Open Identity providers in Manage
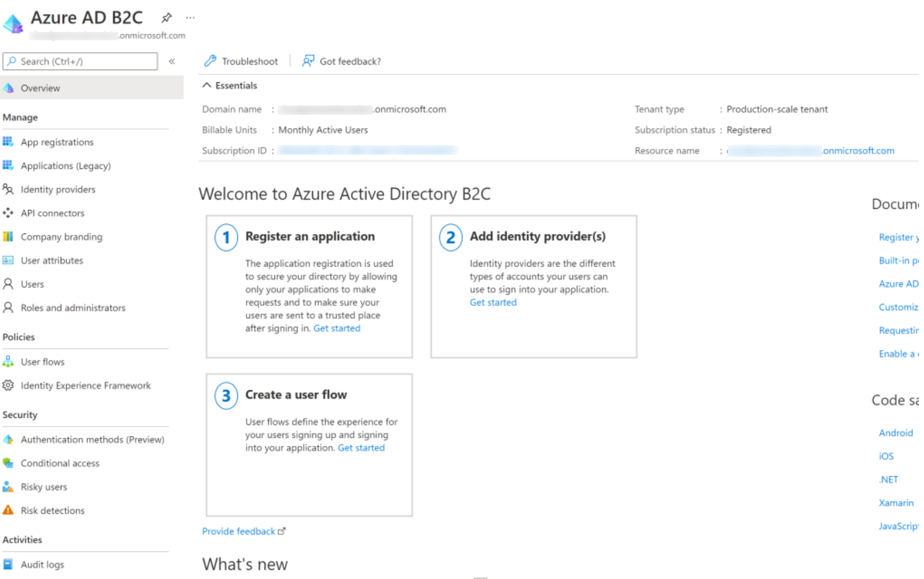Screen dimensions: 924x579 [x=58, y=189]
